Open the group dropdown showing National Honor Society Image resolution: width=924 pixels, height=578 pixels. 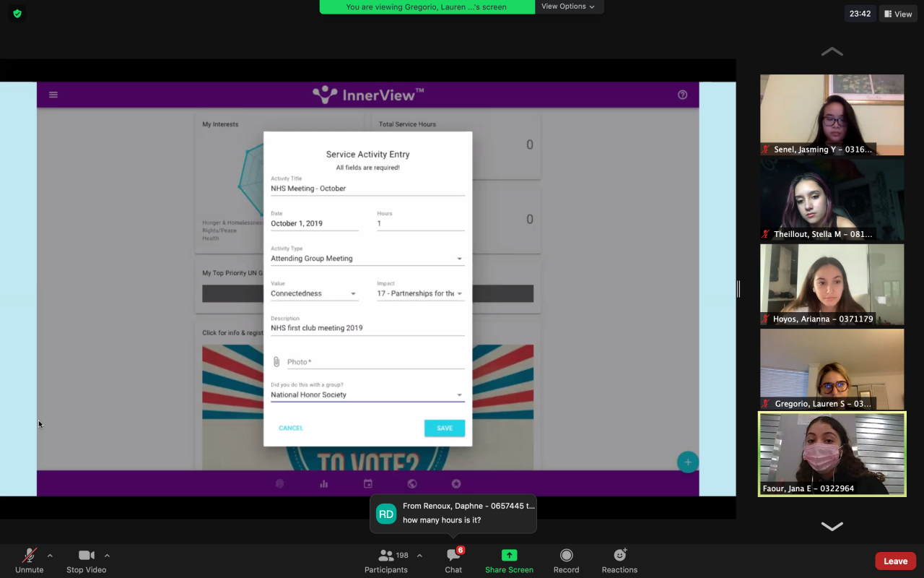[x=367, y=395]
